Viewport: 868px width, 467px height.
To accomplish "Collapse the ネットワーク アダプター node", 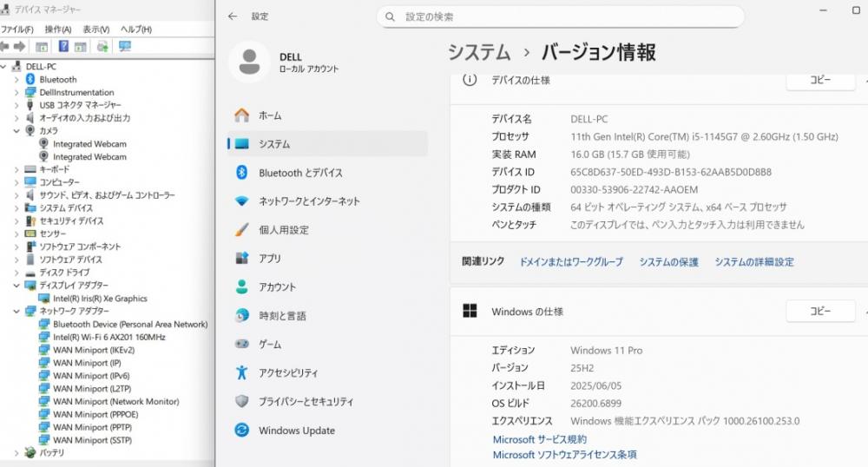I will pos(16,311).
